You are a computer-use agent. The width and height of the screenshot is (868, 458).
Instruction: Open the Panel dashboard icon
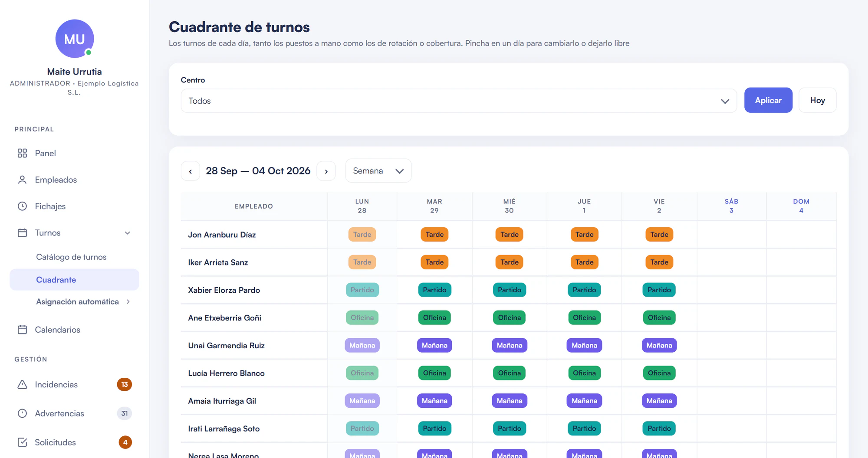click(22, 153)
